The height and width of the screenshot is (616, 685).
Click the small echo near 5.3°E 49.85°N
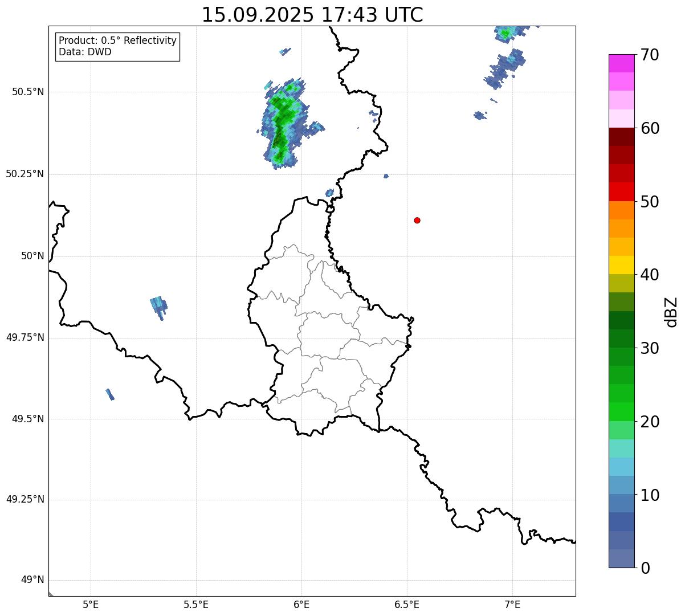(159, 308)
